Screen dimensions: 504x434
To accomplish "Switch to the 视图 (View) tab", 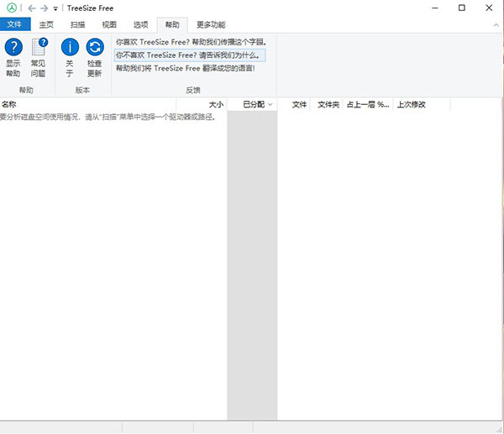I will [x=109, y=24].
